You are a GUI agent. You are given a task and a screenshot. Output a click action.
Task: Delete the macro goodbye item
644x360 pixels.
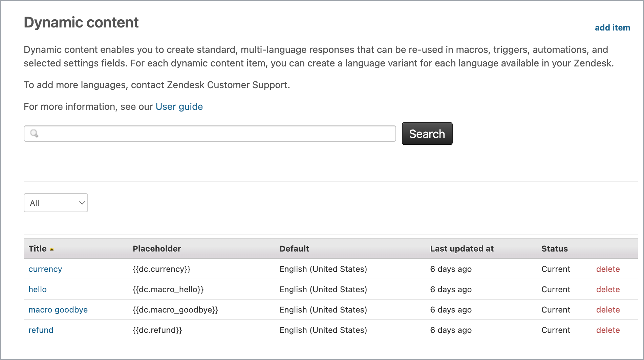tap(608, 310)
